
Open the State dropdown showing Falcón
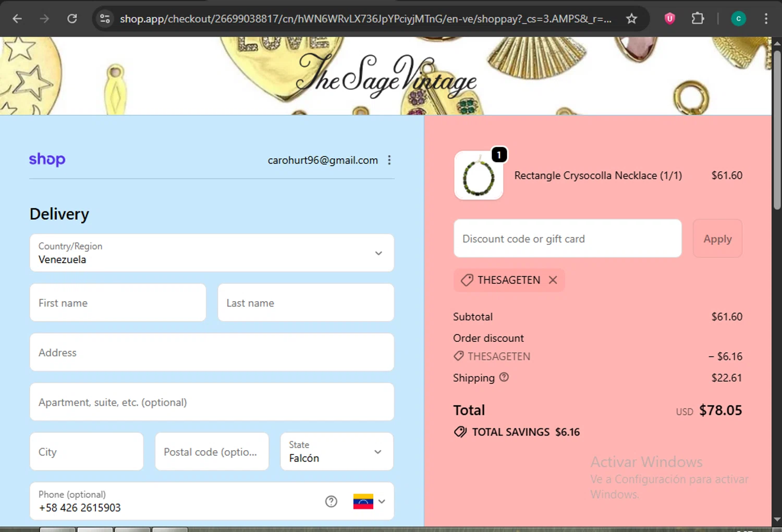tap(337, 452)
